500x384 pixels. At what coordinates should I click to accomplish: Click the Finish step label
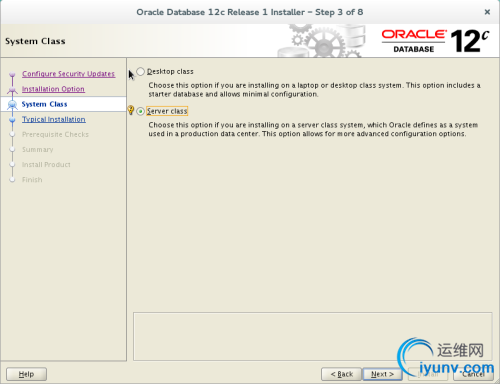[32, 180]
